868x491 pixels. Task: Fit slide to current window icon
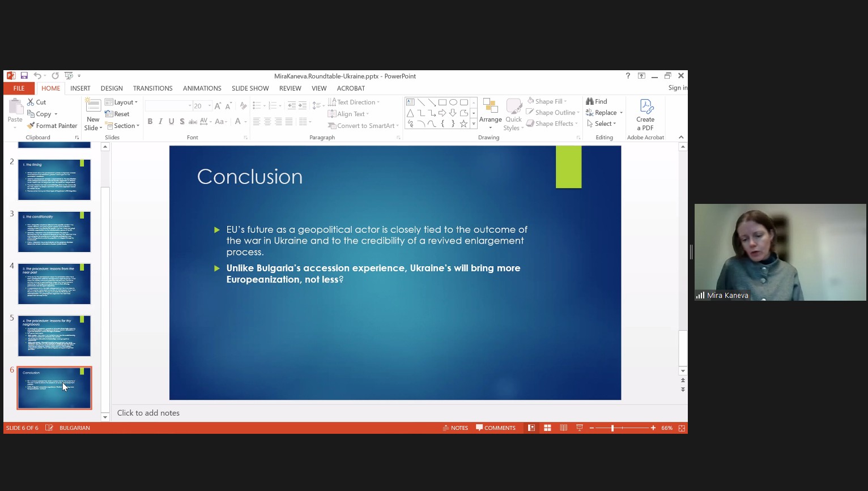[682, 428]
